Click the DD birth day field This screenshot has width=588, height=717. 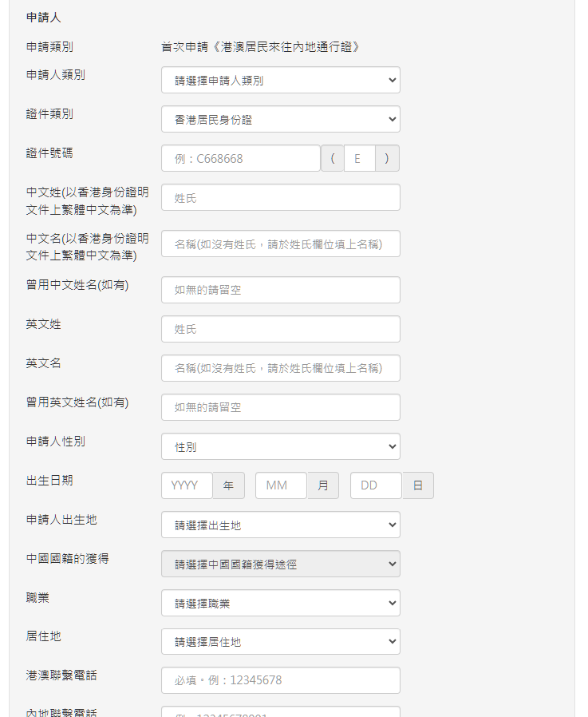(x=376, y=485)
